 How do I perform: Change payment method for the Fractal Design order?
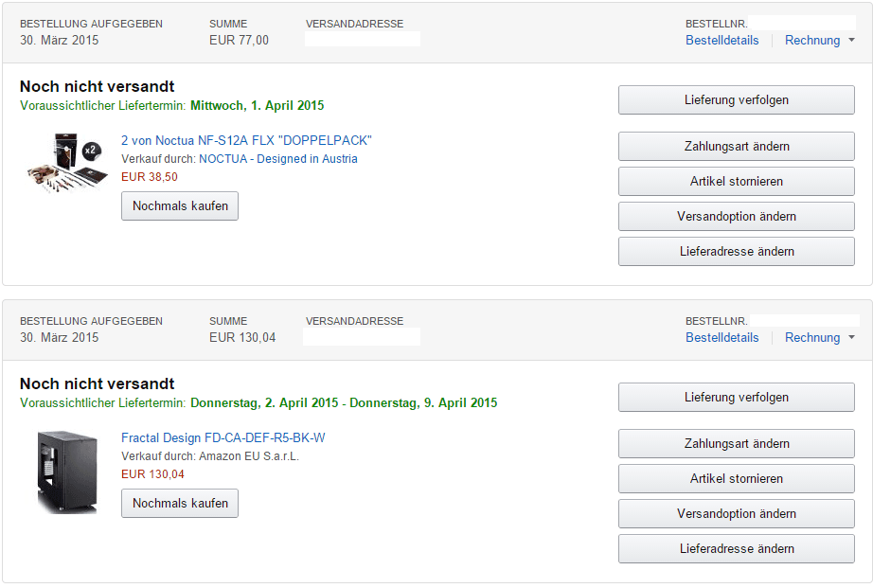(736, 444)
